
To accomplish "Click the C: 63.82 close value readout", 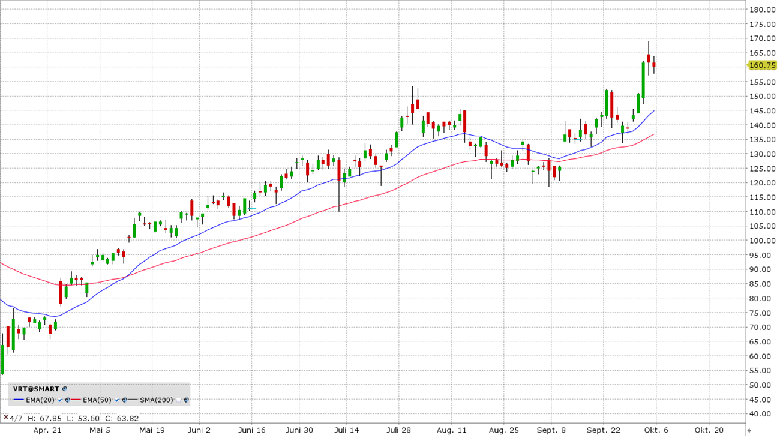I will coord(122,419).
